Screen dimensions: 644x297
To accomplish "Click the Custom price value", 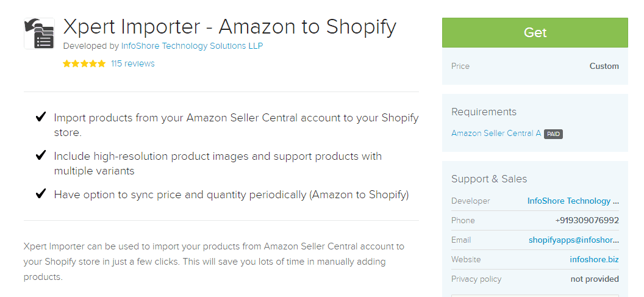I will click(604, 66).
